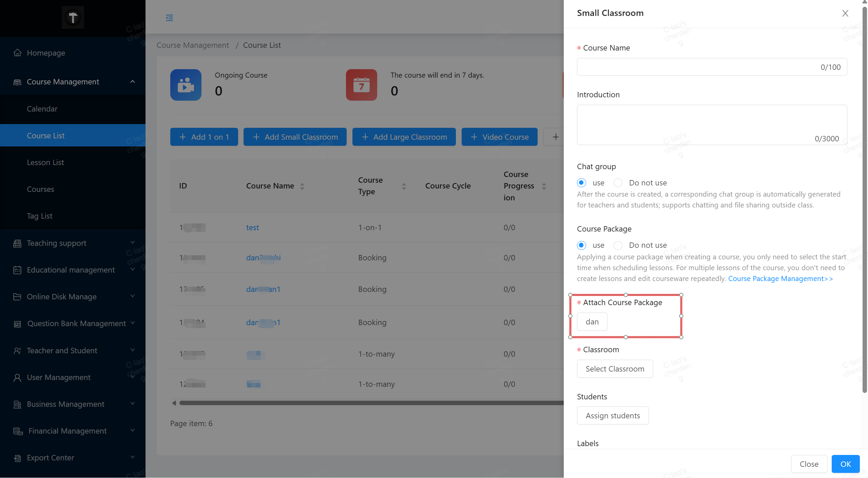Expand the Teacher and Student menu
Viewport: 868px width, 478px height.
click(x=133, y=350)
